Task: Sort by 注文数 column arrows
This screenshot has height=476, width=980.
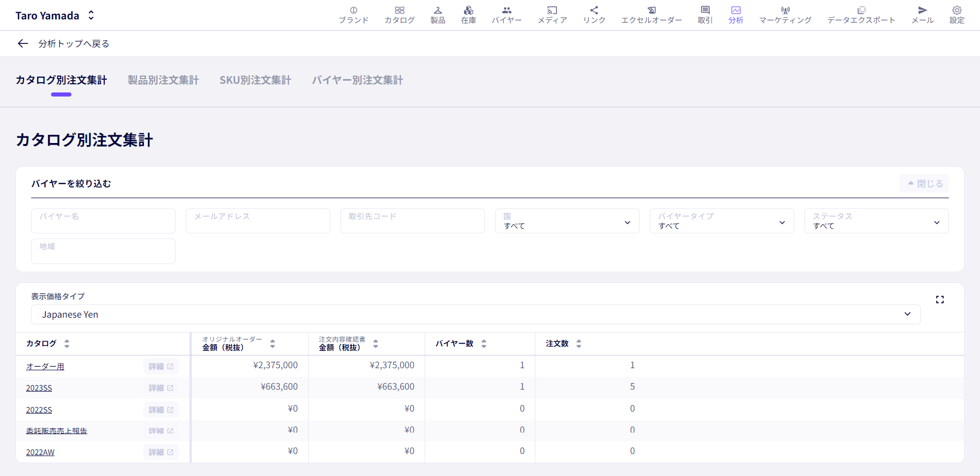Action: [579, 344]
